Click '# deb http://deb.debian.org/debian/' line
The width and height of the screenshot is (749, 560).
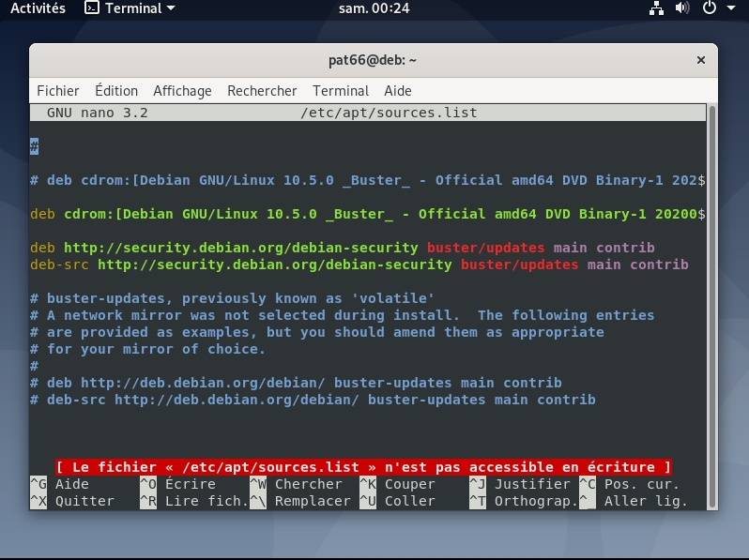(x=296, y=383)
